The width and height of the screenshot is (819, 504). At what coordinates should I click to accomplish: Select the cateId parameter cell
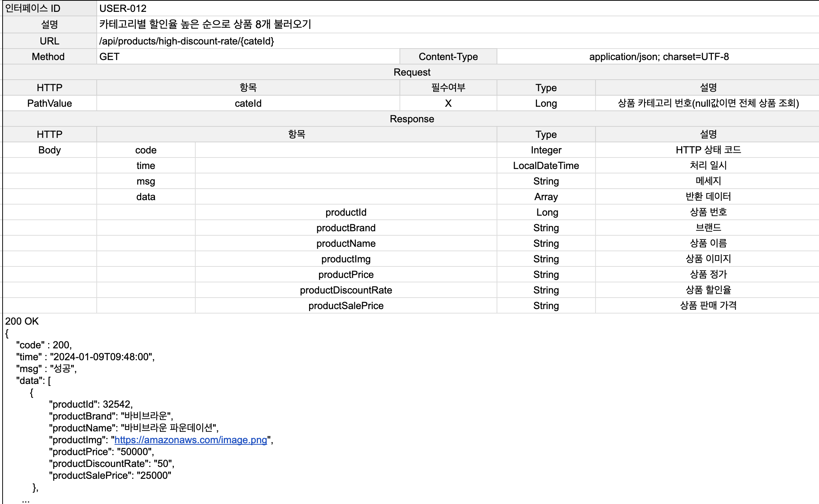click(248, 103)
